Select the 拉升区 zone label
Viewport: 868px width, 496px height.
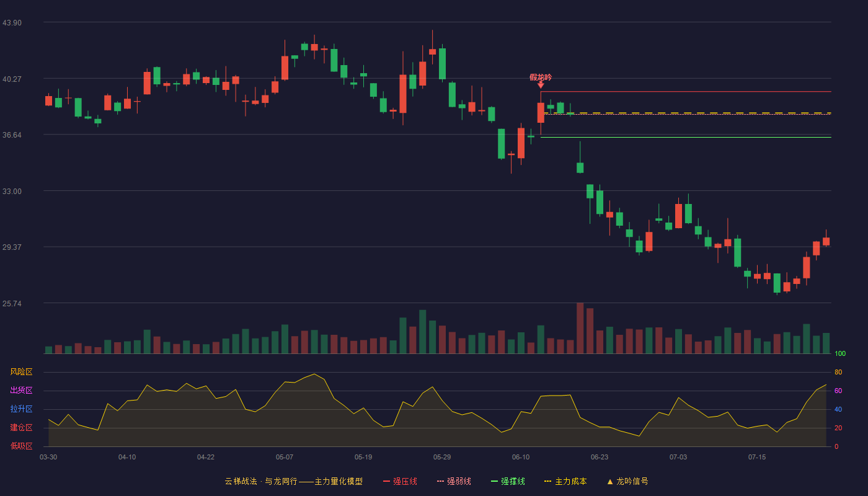coord(21,409)
